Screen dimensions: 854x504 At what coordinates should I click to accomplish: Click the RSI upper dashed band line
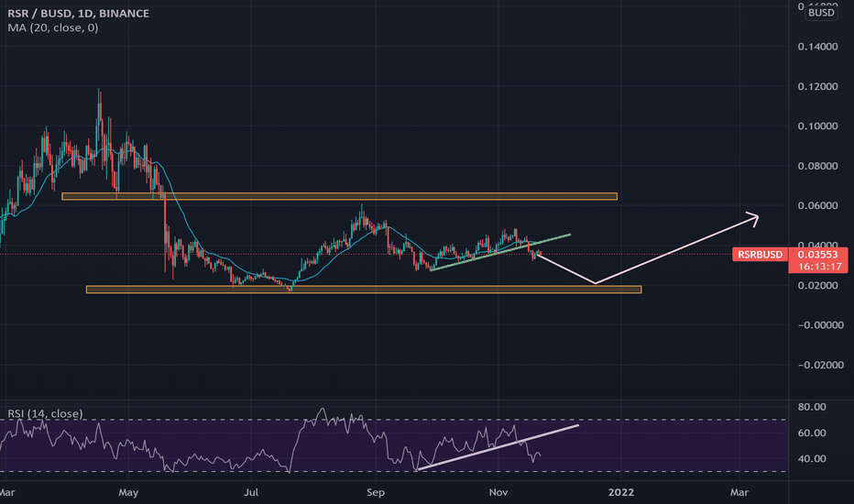point(393,420)
